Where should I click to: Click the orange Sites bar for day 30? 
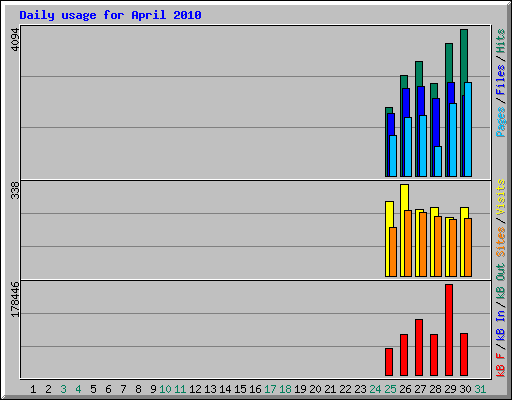(x=468, y=248)
